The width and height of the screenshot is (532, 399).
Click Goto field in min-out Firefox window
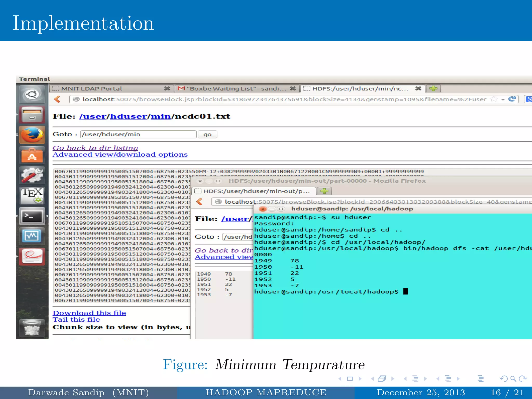click(x=238, y=237)
